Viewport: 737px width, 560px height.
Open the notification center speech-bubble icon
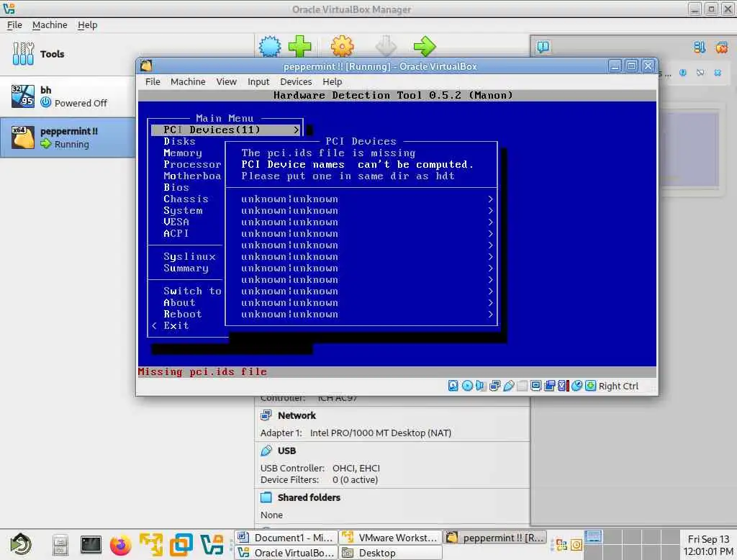pyautogui.click(x=543, y=47)
